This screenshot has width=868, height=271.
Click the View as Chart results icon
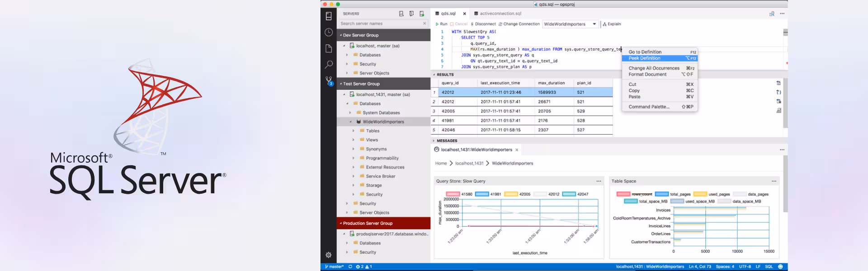pos(778,110)
